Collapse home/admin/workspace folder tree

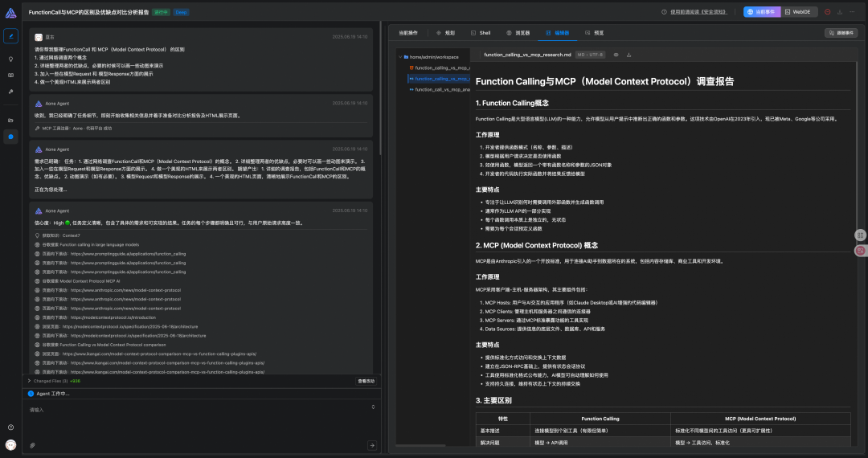click(x=400, y=57)
